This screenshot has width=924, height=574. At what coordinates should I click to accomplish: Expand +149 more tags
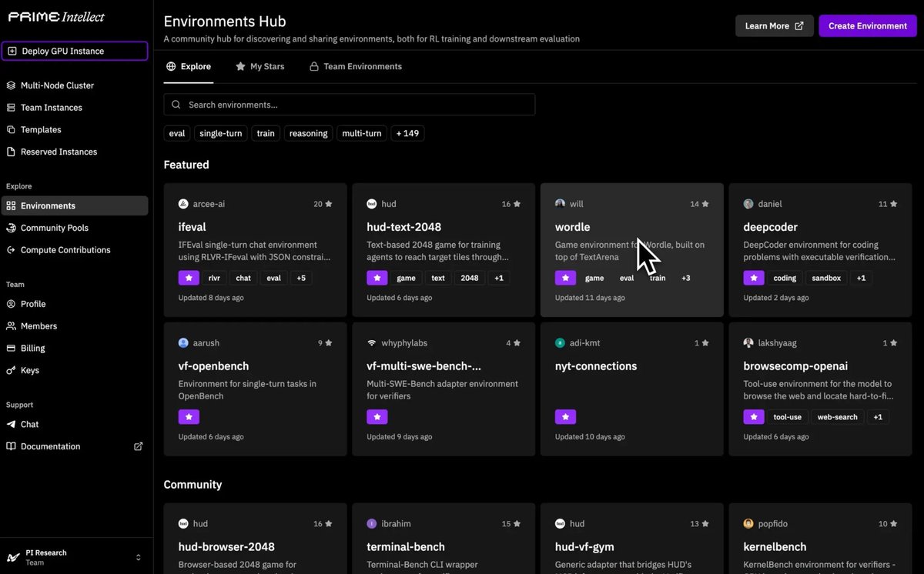pos(407,133)
